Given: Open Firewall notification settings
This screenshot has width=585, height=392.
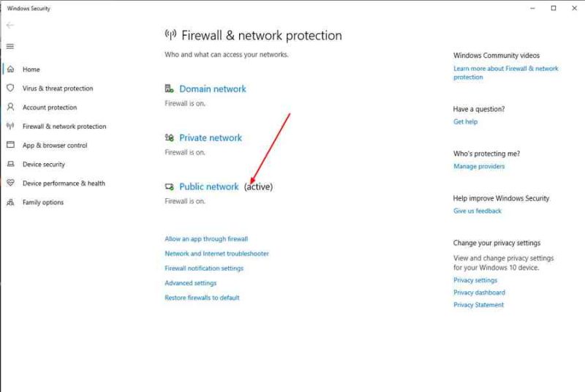Looking at the screenshot, I should [x=204, y=268].
